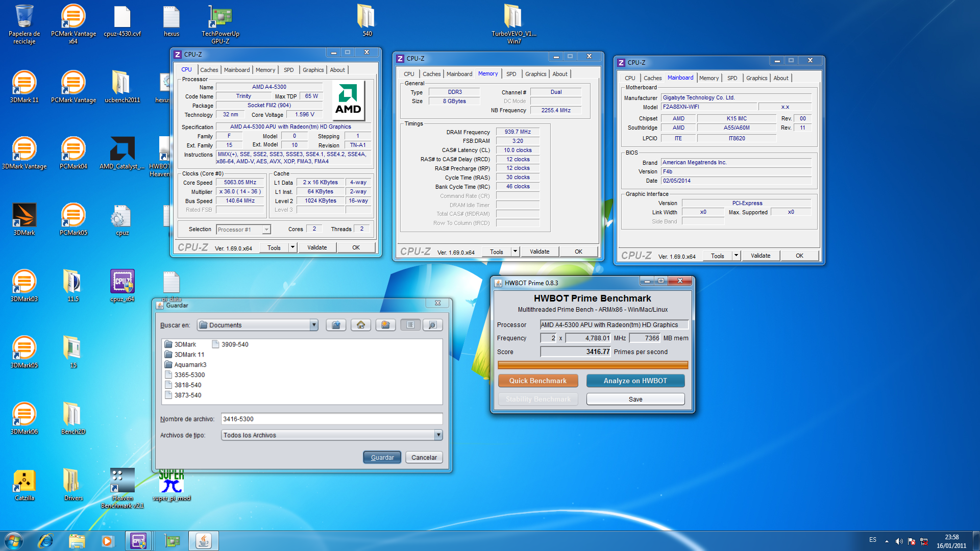Open Memory tab in Mainboard CPU-Z window
980x551 pixels.
tap(708, 78)
